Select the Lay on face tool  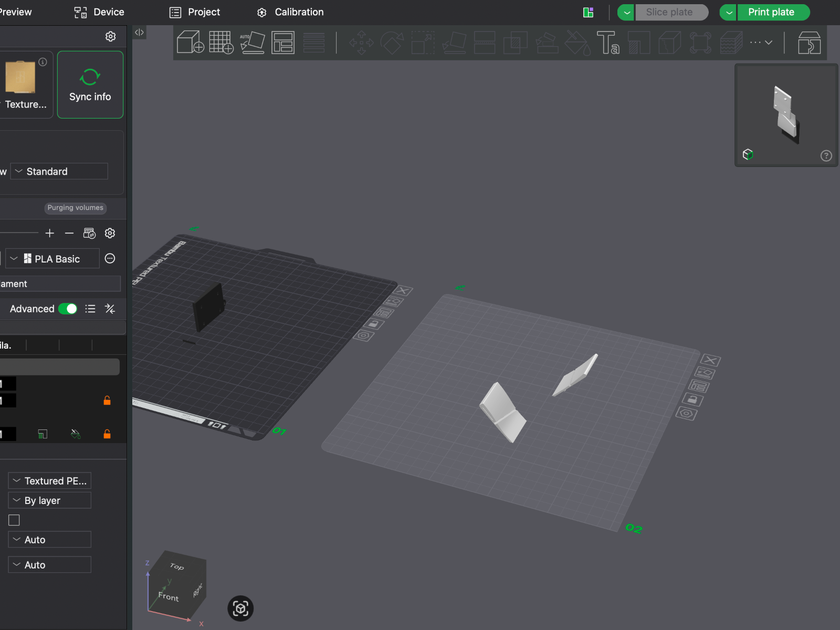point(454,43)
